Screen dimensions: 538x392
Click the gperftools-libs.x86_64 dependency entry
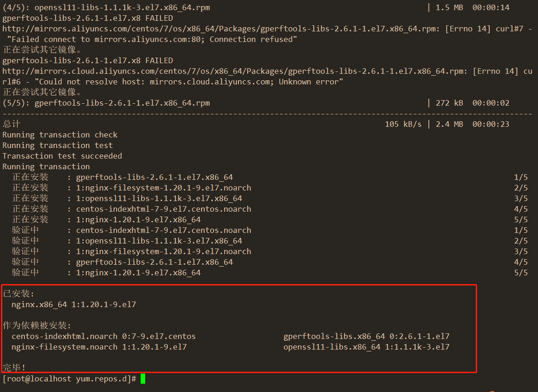[x=367, y=336]
